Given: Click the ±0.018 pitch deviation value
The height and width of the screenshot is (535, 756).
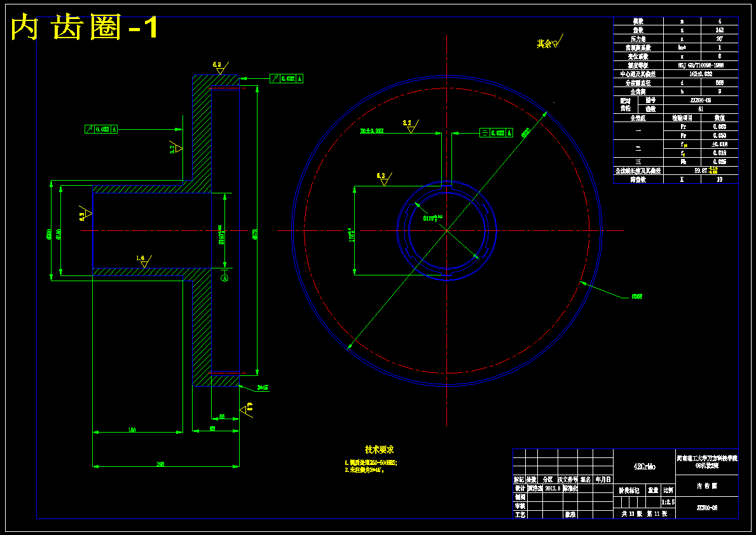Looking at the screenshot, I should (719, 144).
